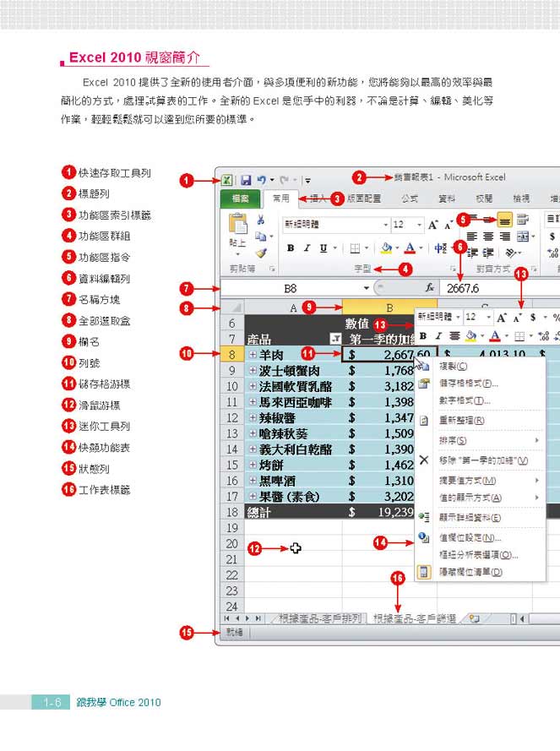Click the Save icon in Quick Access Toolbar
560x751 pixels.
coord(246,181)
